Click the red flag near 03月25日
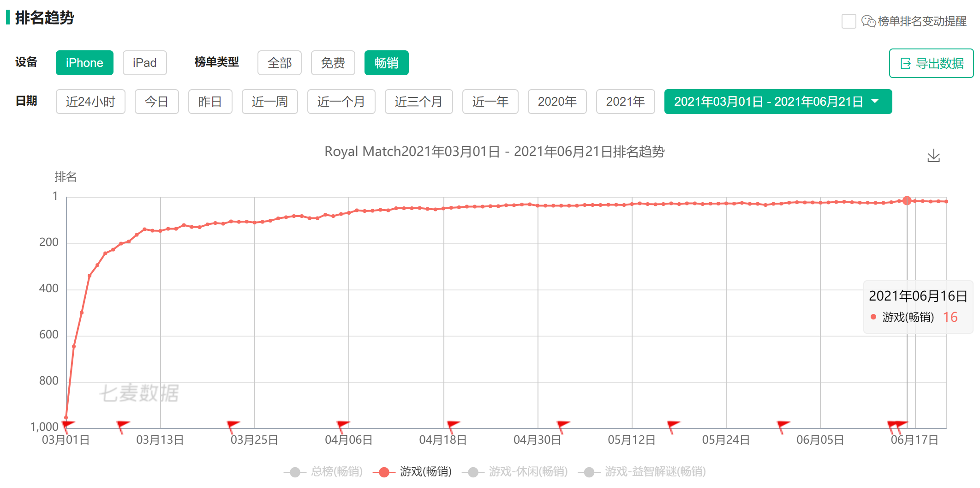Viewport: 980px width, 488px height. tap(233, 425)
